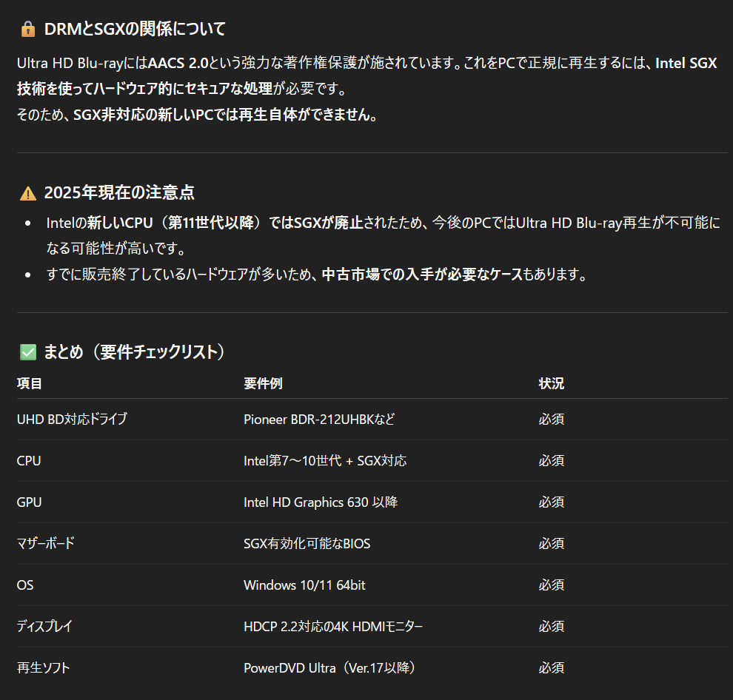The image size is (733, 700).
Task: Click the cell Pioneer BDR-212UHBKなど
Action: click(x=319, y=419)
